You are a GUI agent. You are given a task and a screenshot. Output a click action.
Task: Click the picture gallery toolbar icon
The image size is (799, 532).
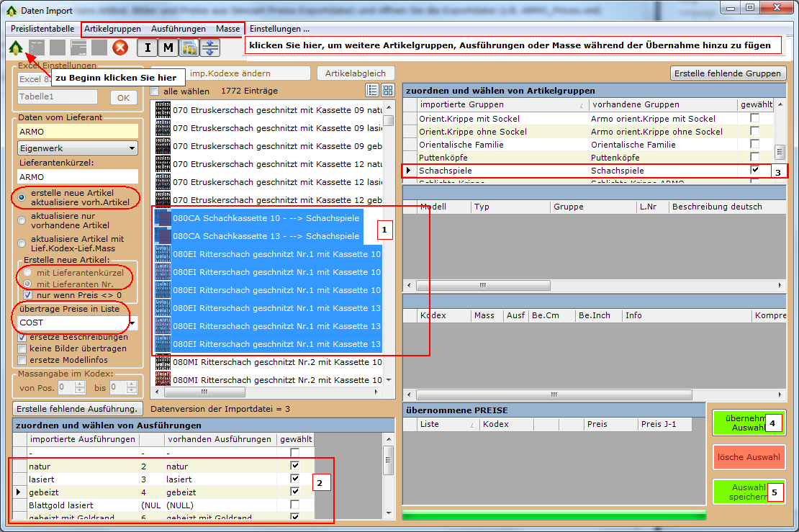click(x=189, y=48)
